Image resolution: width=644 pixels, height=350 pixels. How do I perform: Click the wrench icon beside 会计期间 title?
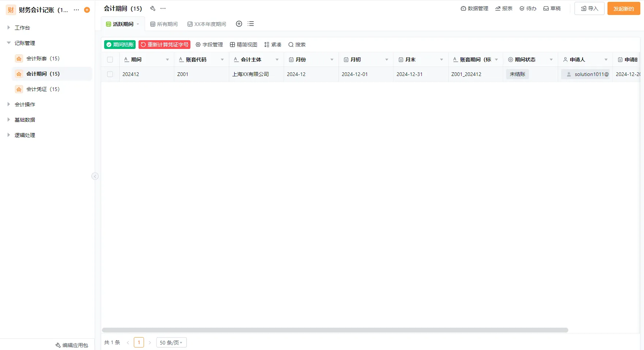coord(152,8)
